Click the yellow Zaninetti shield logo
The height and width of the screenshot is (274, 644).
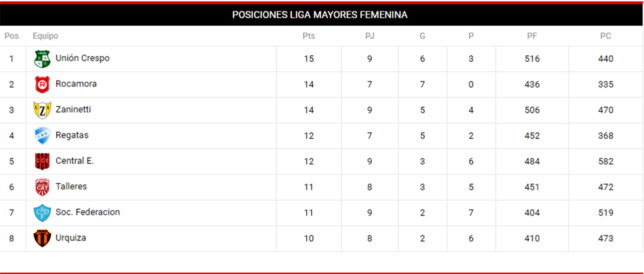tap(42, 110)
